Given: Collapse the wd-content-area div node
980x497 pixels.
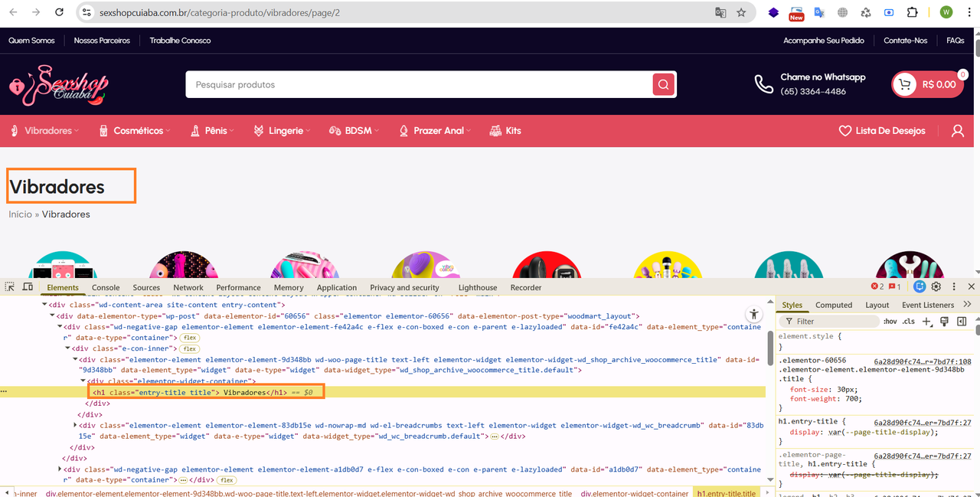Looking at the screenshot, I should 44,305.
